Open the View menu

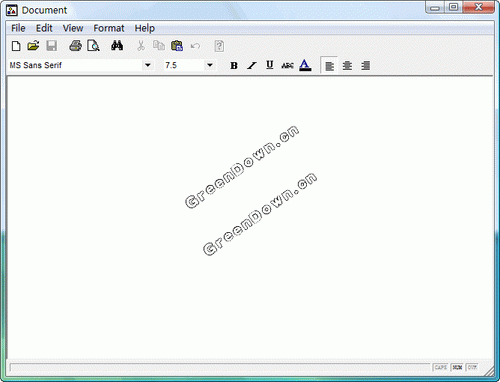point(73,28)
